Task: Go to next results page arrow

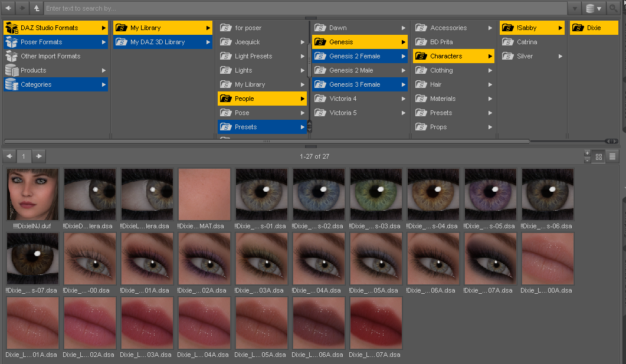Action: [x=39, y=156]
